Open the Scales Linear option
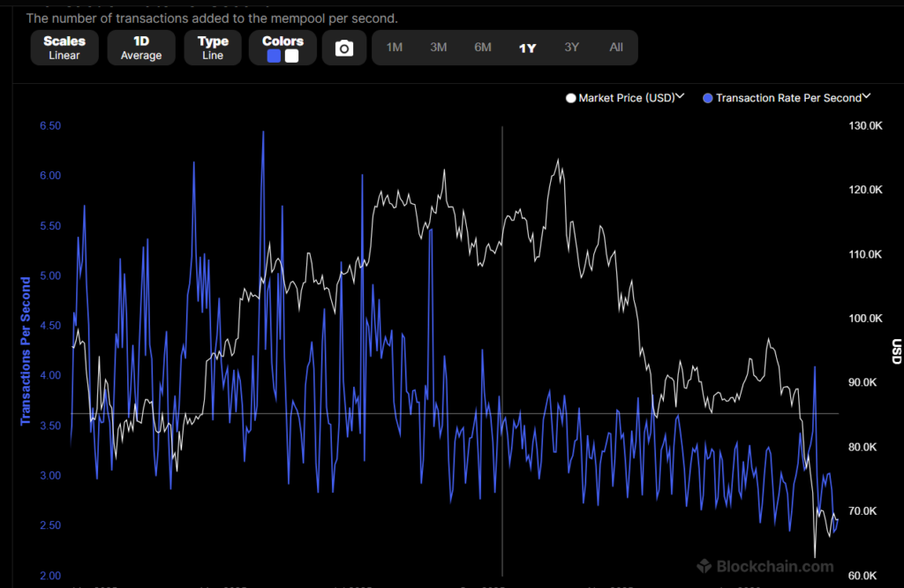 (64, 48)
